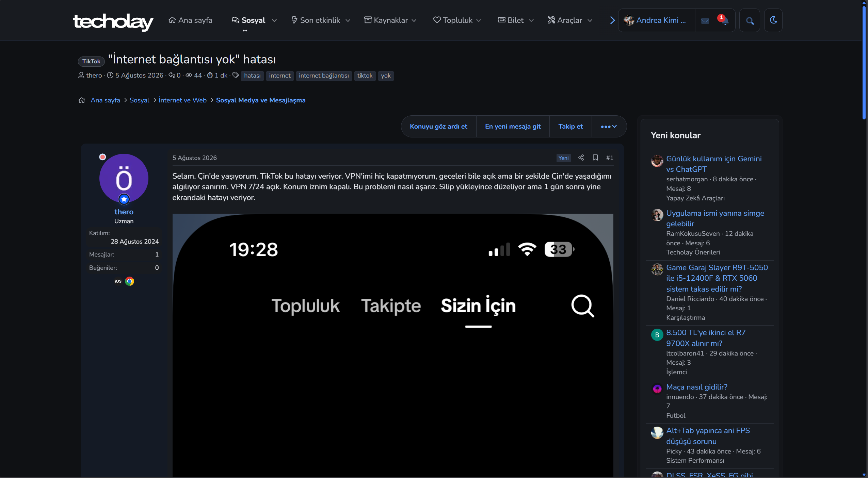Expand the Bilet dropdown arrow
The image size is (868, 478).
[x=531, y=21]
